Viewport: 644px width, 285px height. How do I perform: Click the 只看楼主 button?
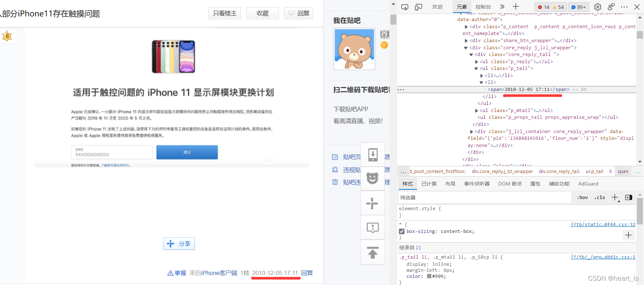tap(225, 13)
